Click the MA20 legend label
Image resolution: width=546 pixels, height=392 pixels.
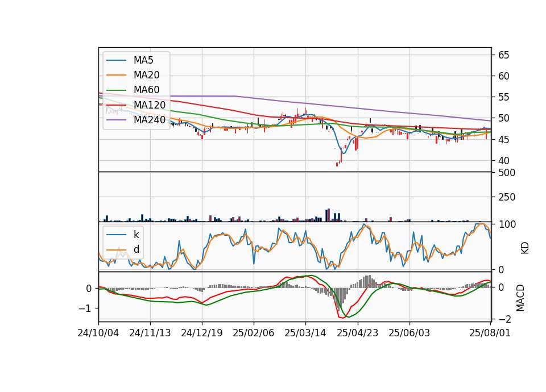tap(147, 75)
